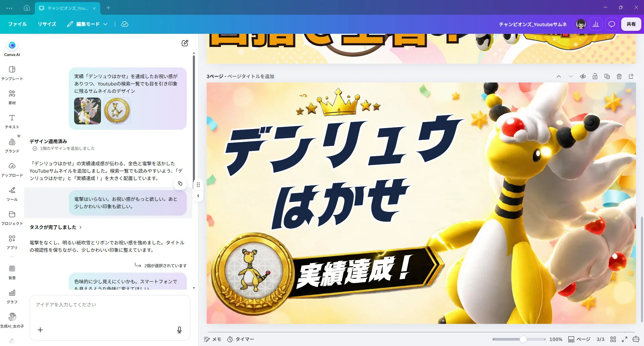The image size is (644, 346).
Task: Add a new page after page 3
Action: coord(631,76)
